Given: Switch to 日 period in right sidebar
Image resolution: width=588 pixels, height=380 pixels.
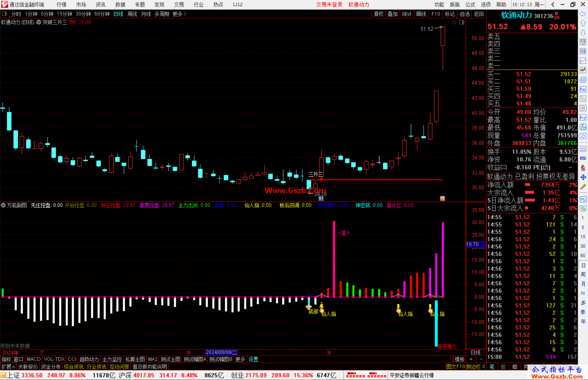Looking at the screenshot, I should pos(583,265).
